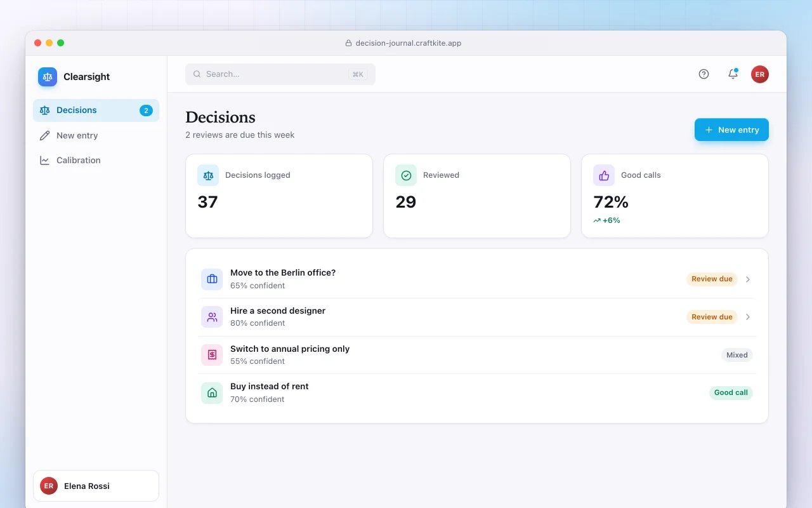This screenshot has height=508, width=812.
Task: Click the magnifier icon in search bar
Action: click(197, 74)
